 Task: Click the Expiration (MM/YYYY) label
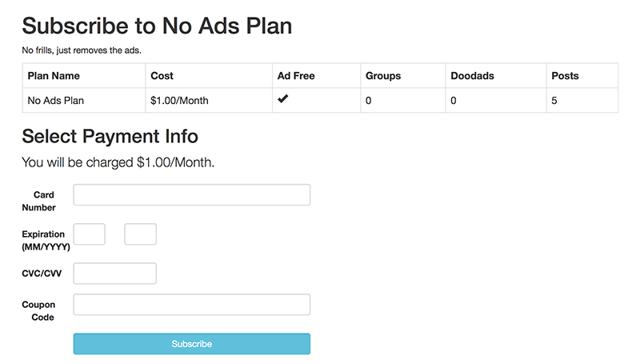point(46,241)
